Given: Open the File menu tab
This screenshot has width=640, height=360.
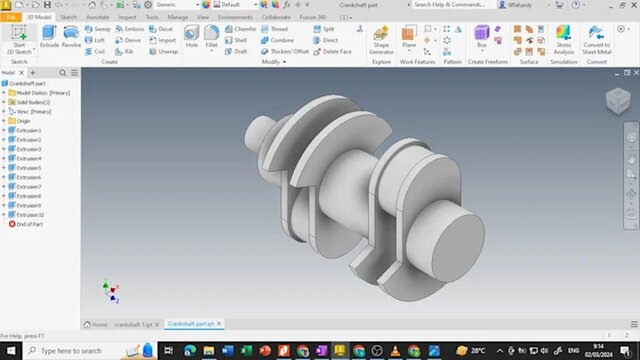Looking at the screenshot, I should pyautogui.click(x=11, y=17).
